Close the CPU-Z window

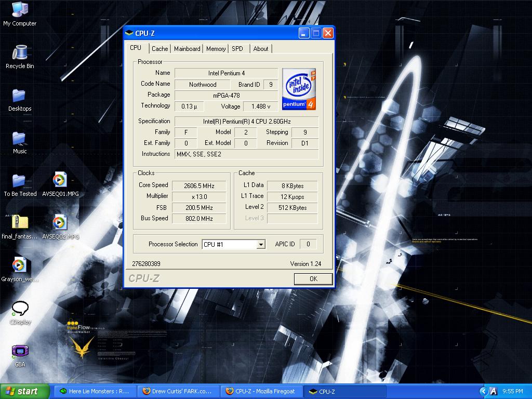pos(328,33)
